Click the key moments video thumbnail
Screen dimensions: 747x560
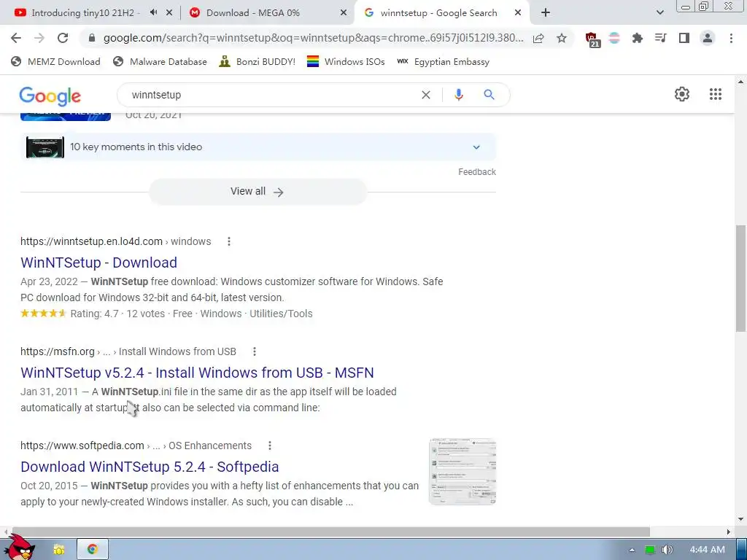(x=44, y=147)
